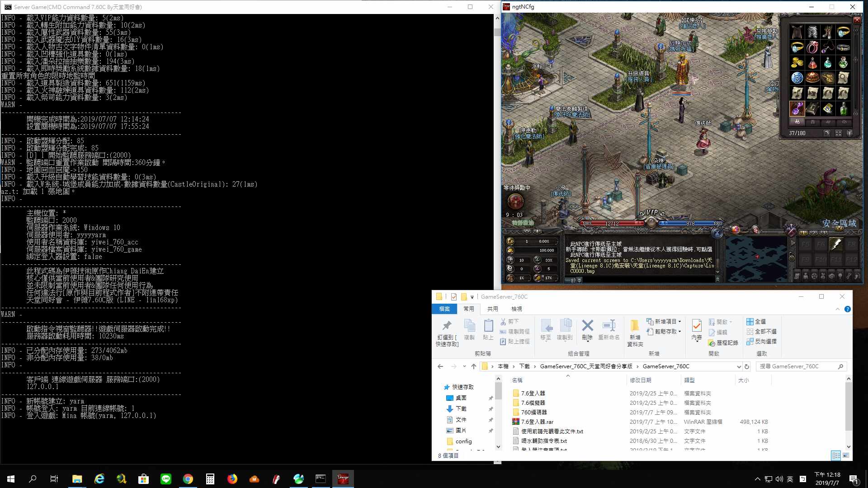Viewport: 868px width, 488px height.
Task: Select the 7.6登入器.rar file
Action: pyautogui.click(x=537, y=422)
